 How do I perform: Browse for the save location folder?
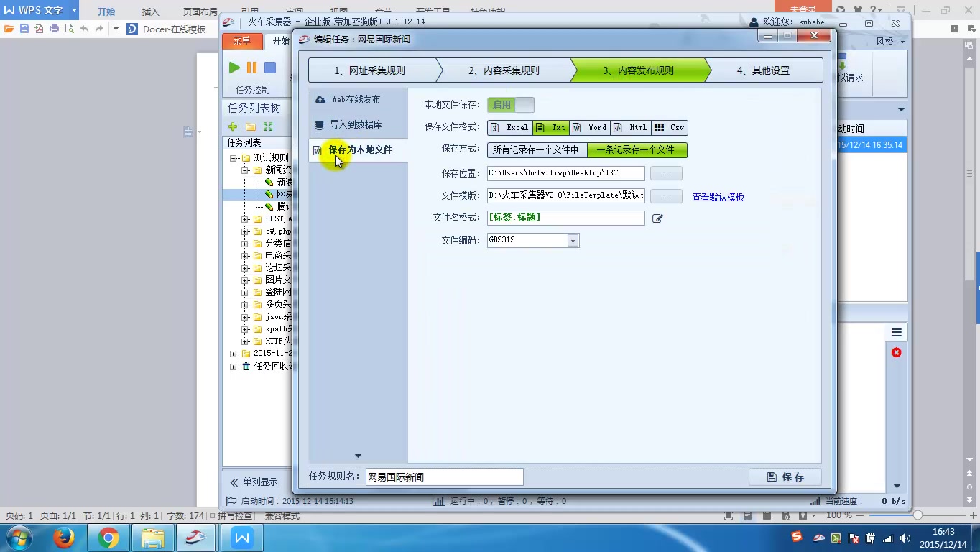point(666,173)
